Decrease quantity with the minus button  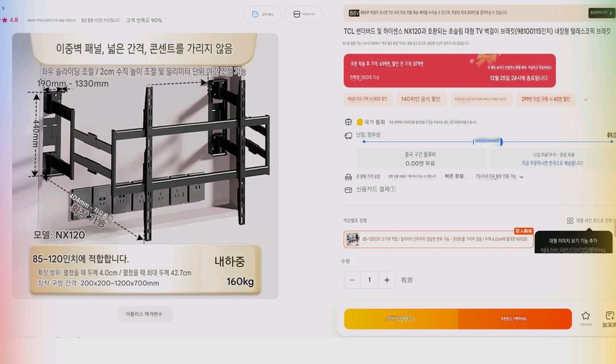tap(352, 280)
